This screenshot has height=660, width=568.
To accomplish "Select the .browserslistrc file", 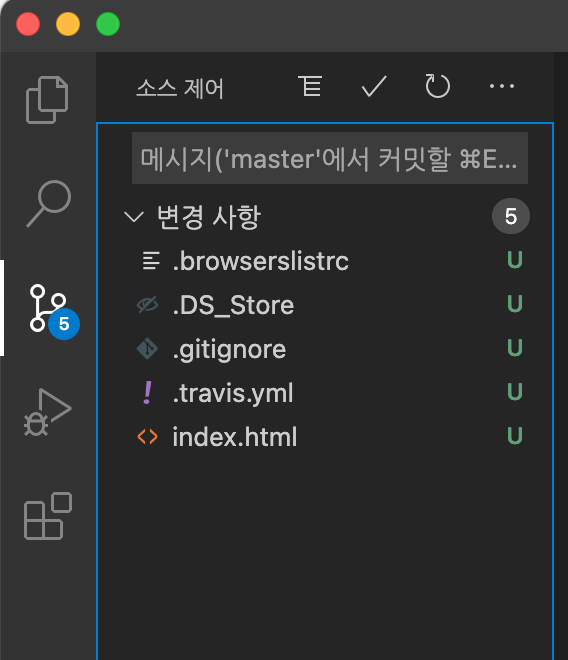I will click(x=325, y=261).
